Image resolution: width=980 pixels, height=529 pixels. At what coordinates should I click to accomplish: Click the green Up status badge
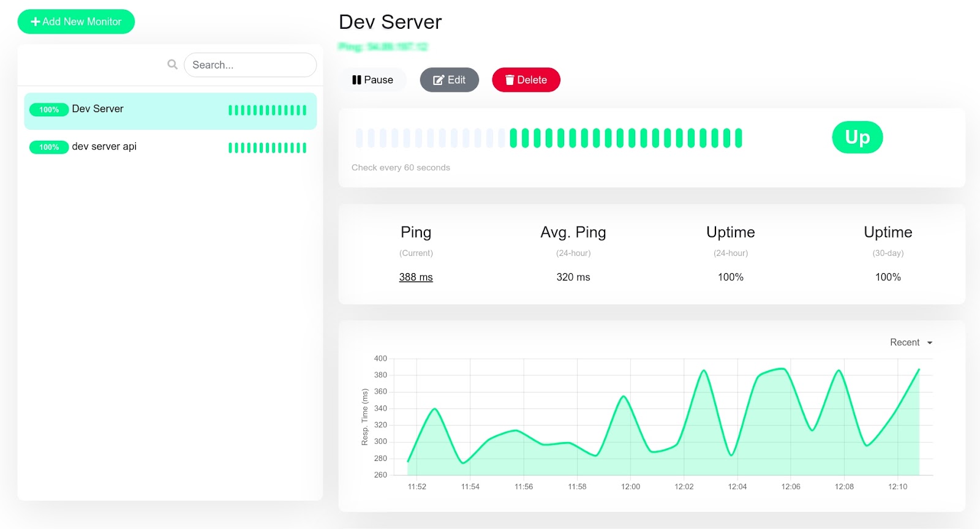pyautogui.click(x=857, y=137)
